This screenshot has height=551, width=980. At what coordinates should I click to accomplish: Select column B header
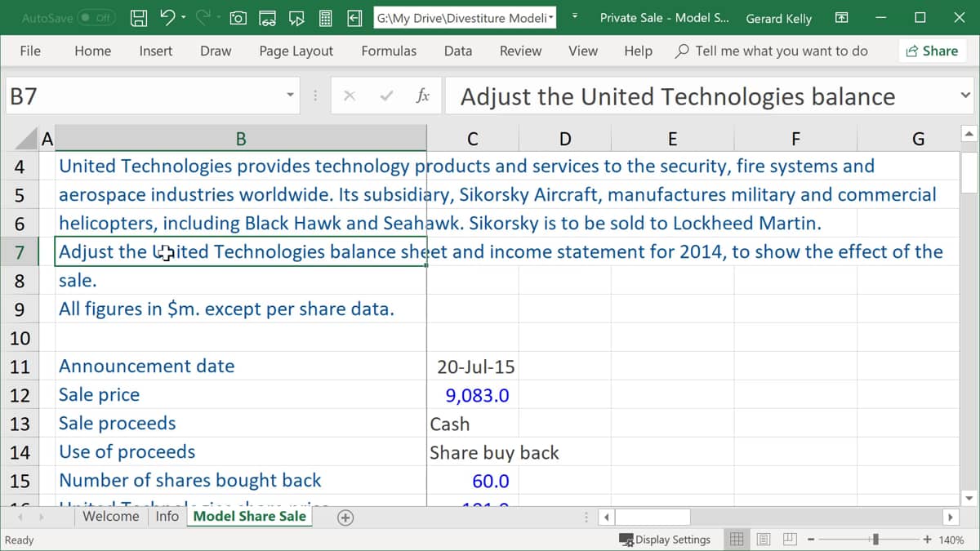[241, 139]
